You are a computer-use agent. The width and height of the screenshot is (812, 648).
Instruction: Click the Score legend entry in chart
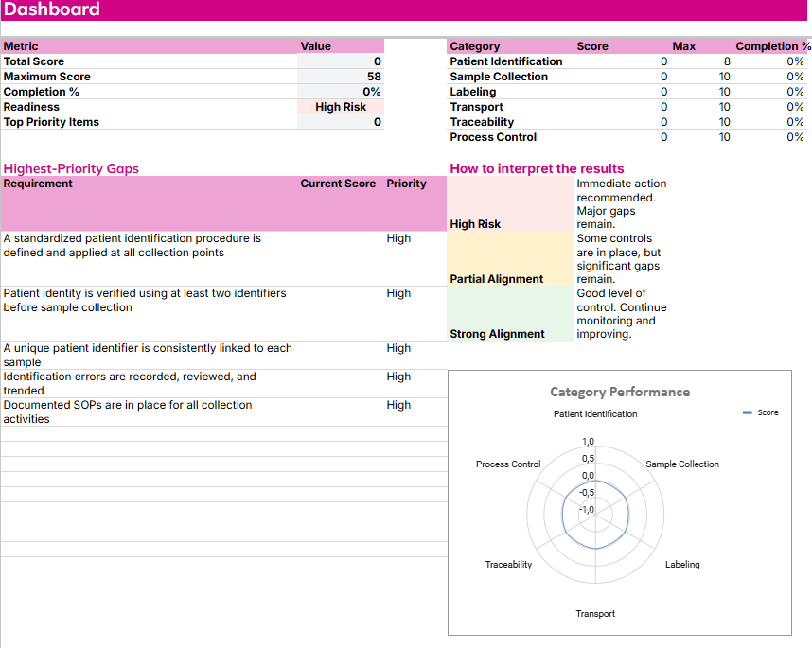tap(761, 412)
